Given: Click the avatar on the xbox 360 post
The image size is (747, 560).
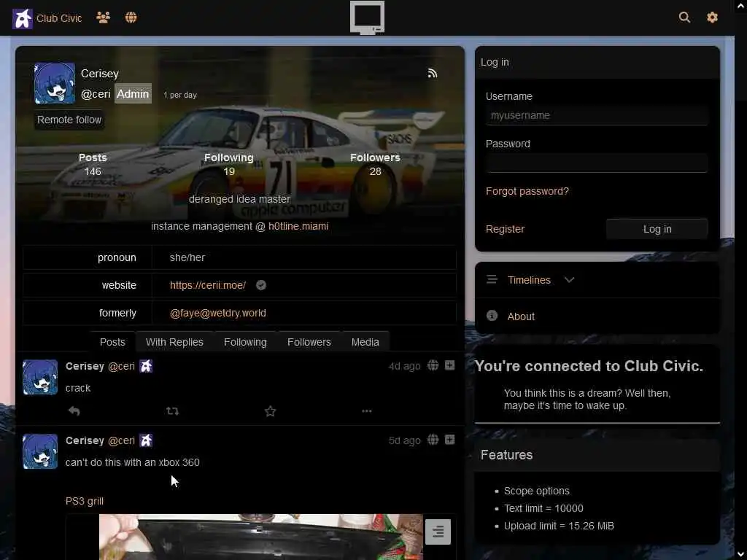Looking at the screenshot, I should point(40,451).
